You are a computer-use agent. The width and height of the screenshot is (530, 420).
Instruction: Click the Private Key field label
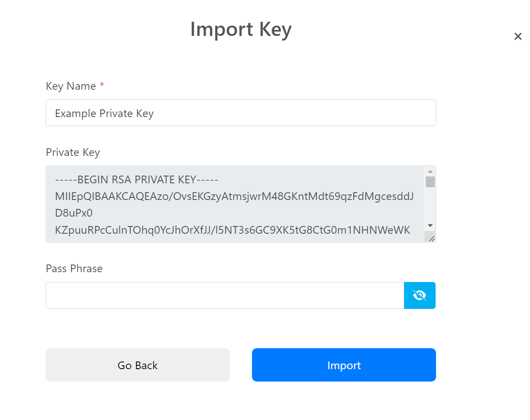(x=73, y=153)
